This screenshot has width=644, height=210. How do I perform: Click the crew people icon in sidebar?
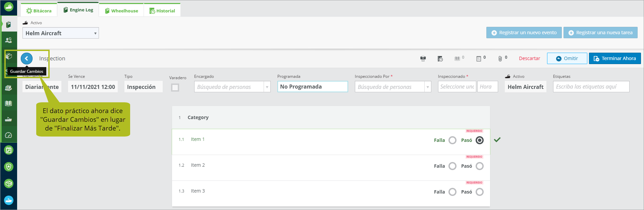coord(8,40)
